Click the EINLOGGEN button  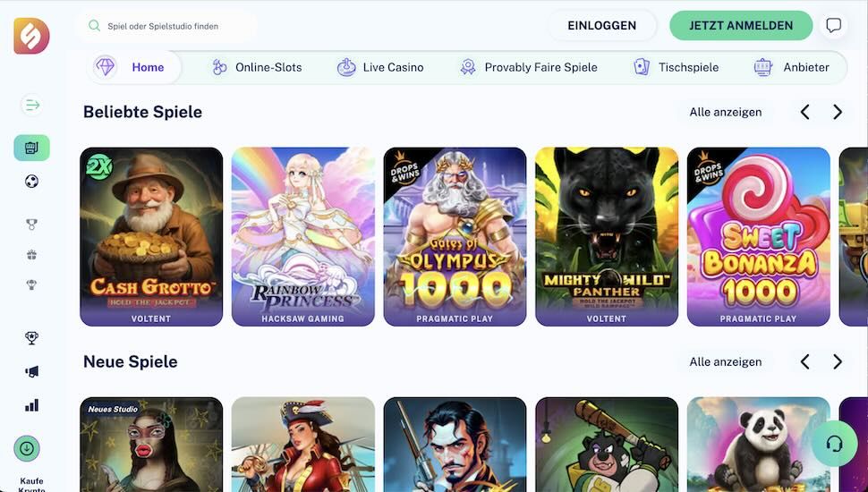click(601, 25)
